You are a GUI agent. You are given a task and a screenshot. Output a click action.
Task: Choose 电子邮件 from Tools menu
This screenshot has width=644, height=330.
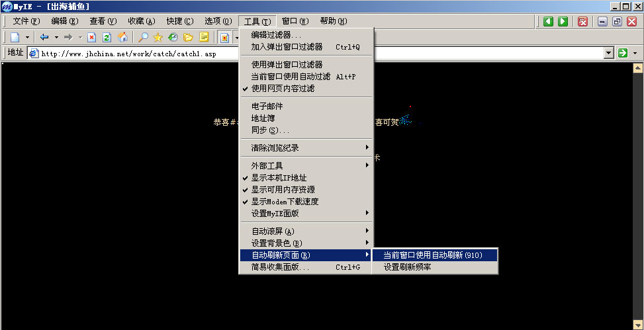pos(306,106)
